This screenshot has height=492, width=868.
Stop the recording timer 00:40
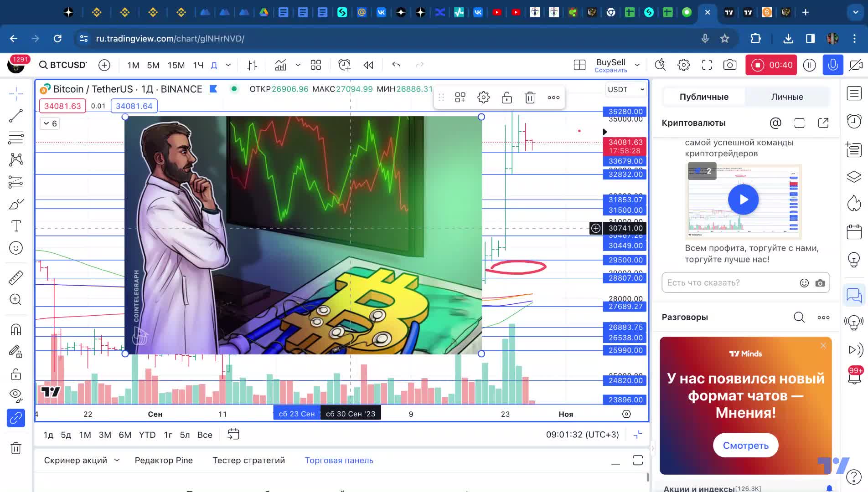(771, 65)
